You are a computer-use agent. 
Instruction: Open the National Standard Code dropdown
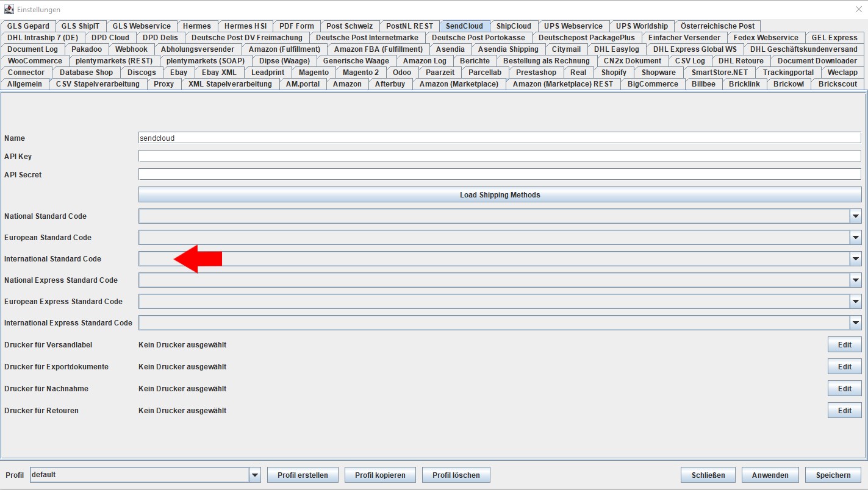click(x=856, y=216)
